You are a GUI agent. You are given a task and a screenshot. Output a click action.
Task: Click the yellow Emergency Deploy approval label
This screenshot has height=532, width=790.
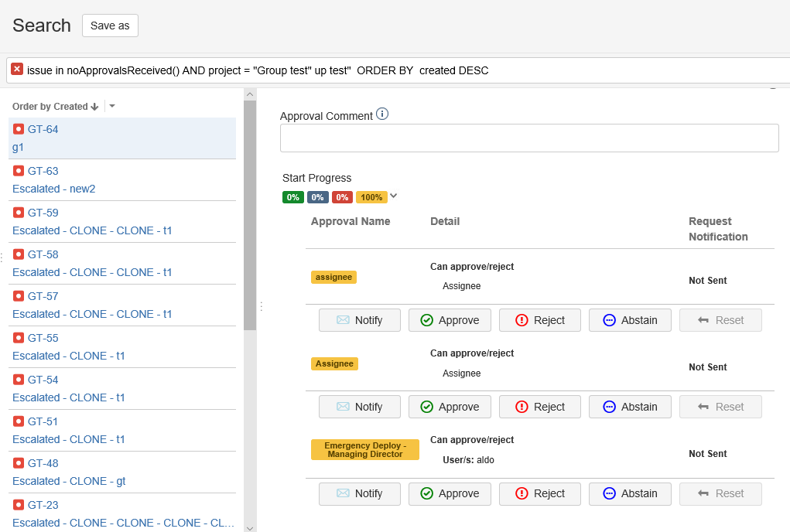365,450
